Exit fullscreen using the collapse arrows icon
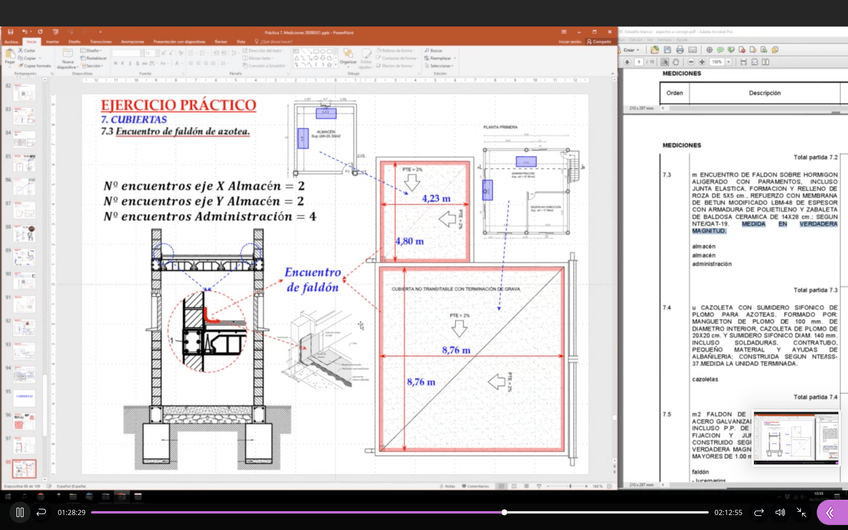This screenshot has height=530, width=848. pyautogui.click(x=801, y=512)
